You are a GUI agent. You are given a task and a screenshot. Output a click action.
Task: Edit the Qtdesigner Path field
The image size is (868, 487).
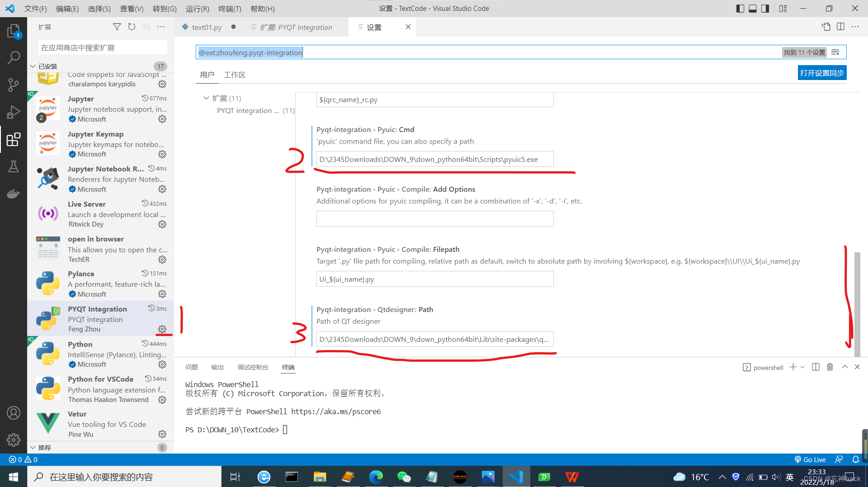coord(435,339)
